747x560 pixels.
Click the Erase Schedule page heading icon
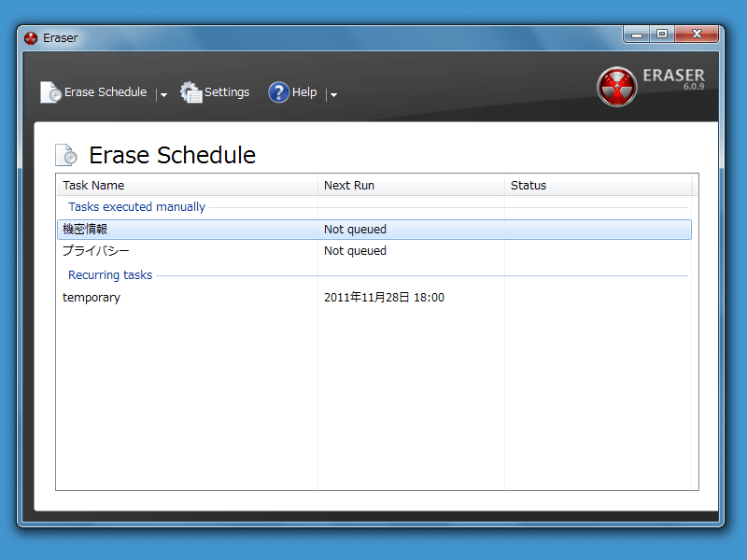click(65, 155)
